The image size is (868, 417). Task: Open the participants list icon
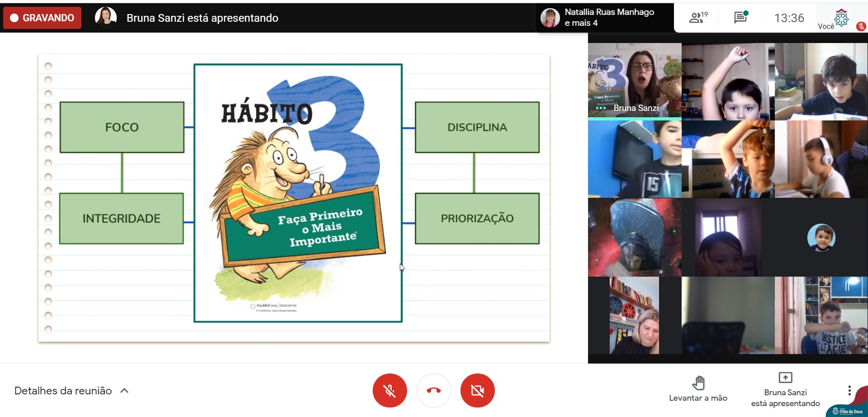(x=698, y=18)
